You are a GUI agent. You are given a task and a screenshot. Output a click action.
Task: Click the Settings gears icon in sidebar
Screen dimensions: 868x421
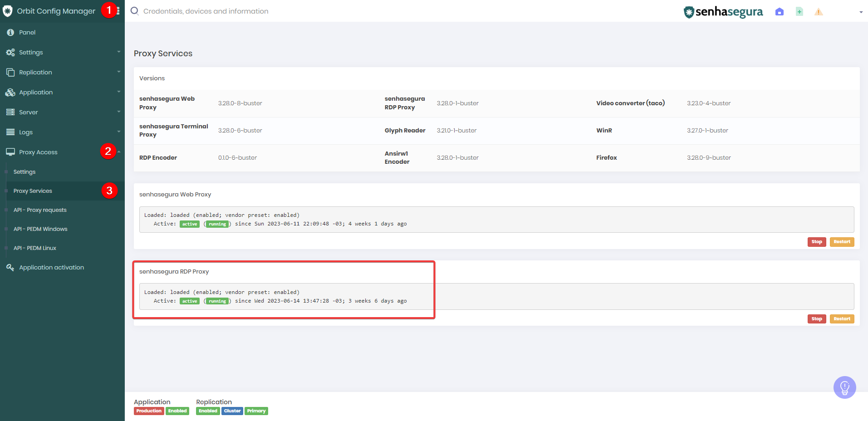10,52
